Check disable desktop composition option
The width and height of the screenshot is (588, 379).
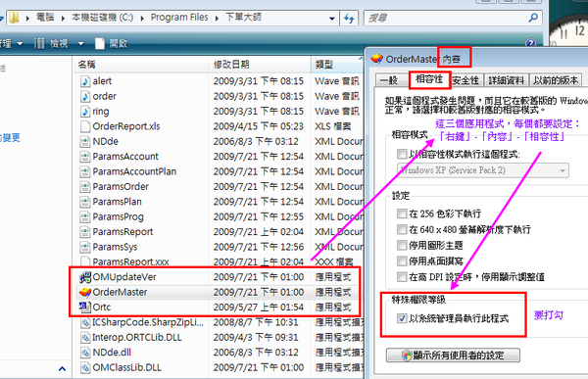402,261
